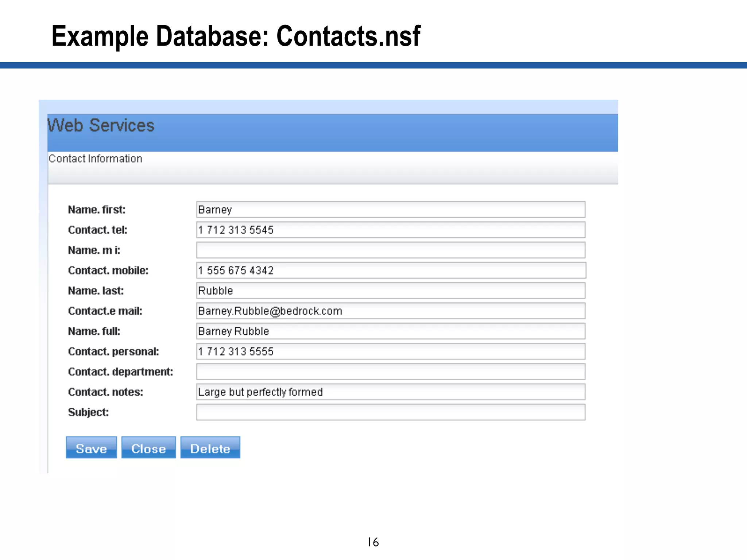The image size is (747, 560).
Task: Click the 'Name. full:' label
Action: pos(94,331)
